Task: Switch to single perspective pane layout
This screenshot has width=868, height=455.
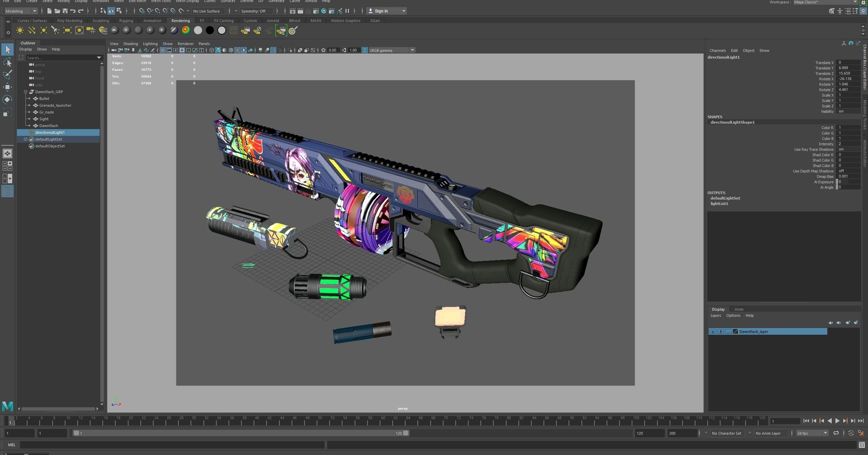Action: (7, 153)
